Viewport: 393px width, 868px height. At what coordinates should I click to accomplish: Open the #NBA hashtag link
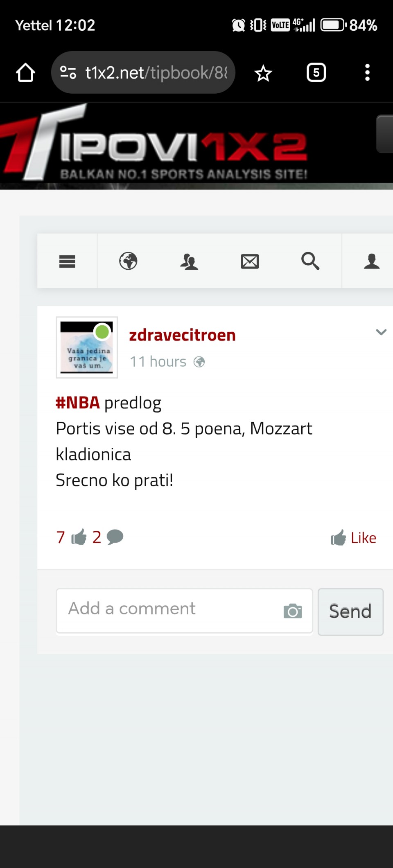[x=78, y=403]
